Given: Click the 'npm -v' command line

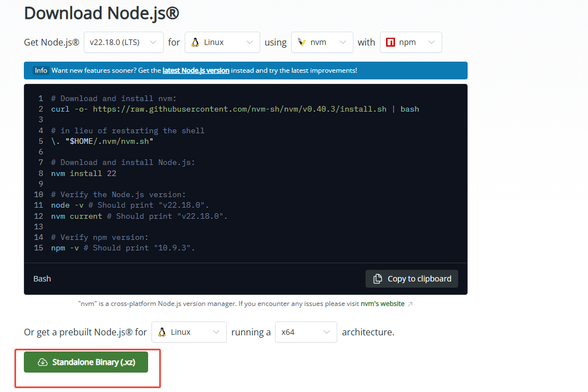Looking at the screenshot, I should click(123, 248).
